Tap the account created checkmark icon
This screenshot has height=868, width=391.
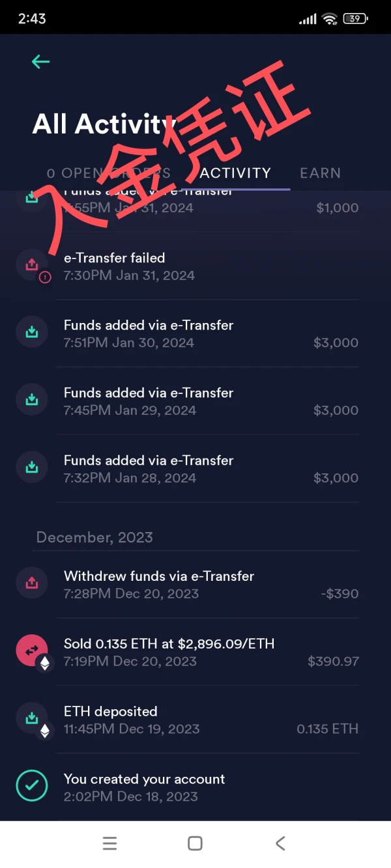[32, 786]
